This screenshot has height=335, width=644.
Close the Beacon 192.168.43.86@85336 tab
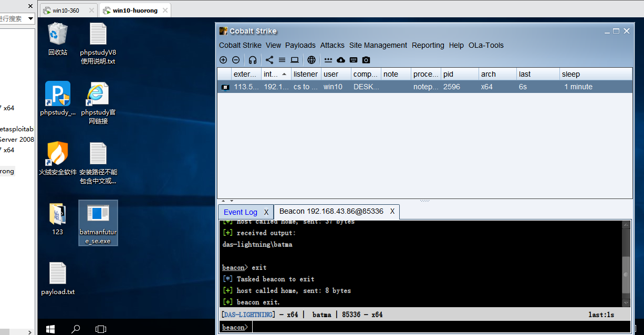click(392, 211)
